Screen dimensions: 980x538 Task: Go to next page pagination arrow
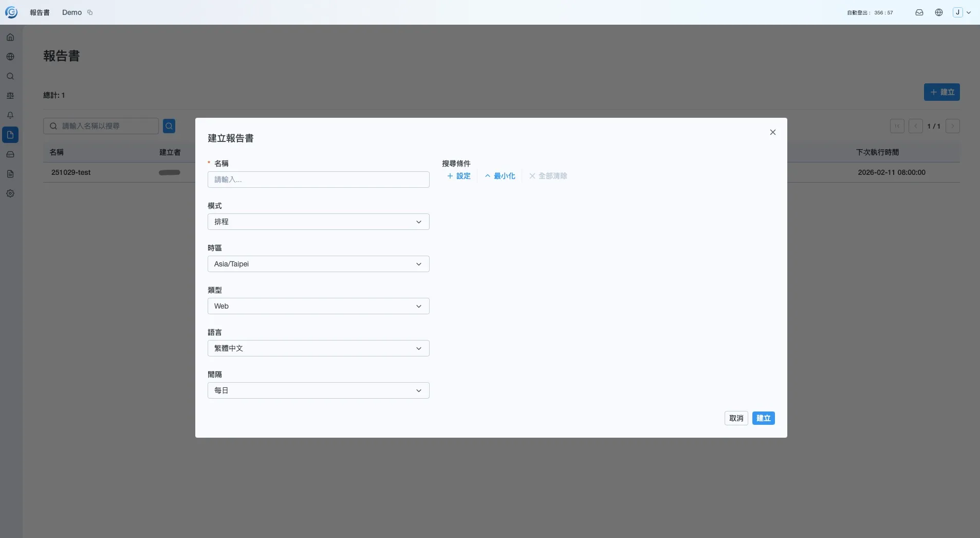(953, 126)
